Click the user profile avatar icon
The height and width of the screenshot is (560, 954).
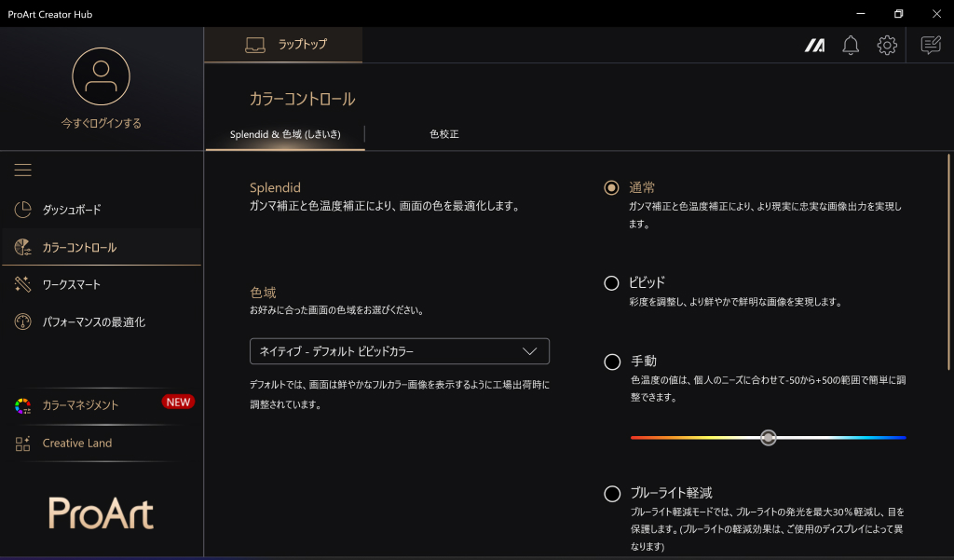coord(101,76)
